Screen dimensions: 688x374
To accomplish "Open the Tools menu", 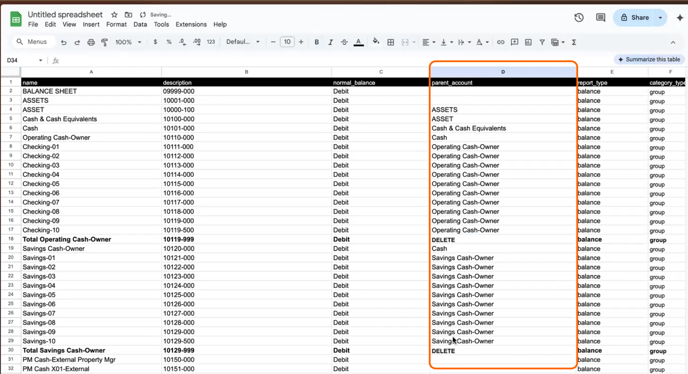I will [x=161, y=25].
